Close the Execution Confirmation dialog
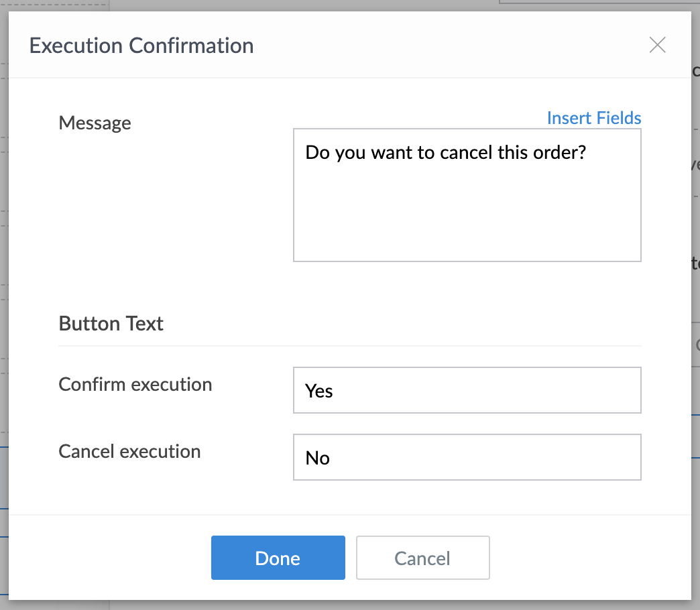 (x=657, y=45)
